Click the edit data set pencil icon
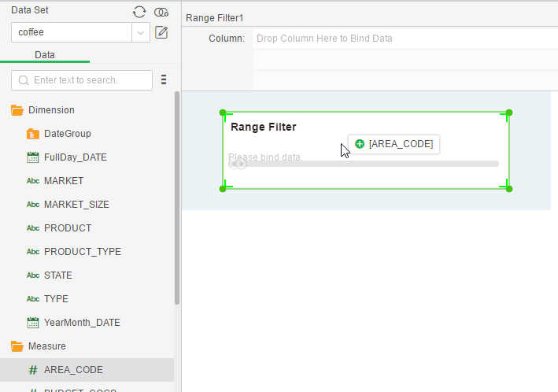This screenshot has height=392, width=558. pyautogui.click(x=161, y=32)
